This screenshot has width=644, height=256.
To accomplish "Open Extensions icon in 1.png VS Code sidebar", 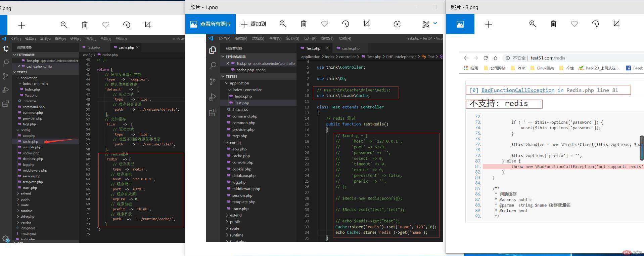I will pyautogui.click(x=213, y=112).
